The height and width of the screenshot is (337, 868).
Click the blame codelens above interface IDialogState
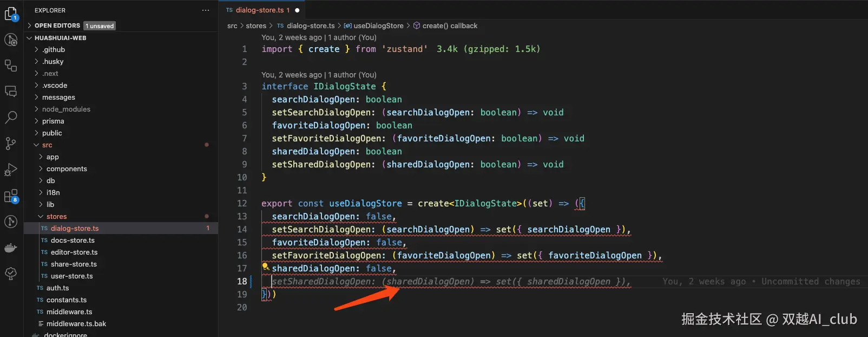point(319,75)
